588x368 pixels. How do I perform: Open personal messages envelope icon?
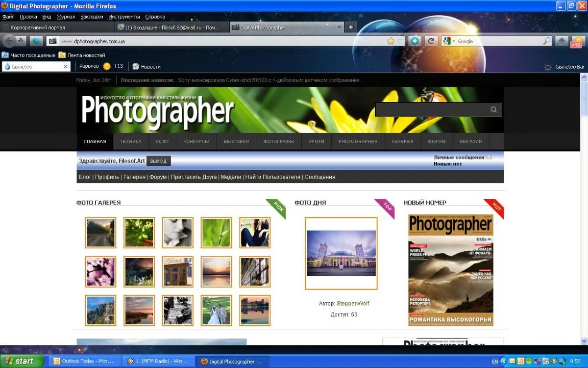(x=489, y=158)
